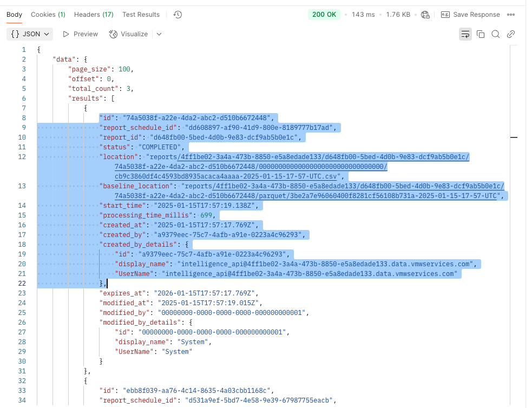This screenshot has height=408, width=532.
Task: Select the Visualize wand icon
Action: (112, 34)
